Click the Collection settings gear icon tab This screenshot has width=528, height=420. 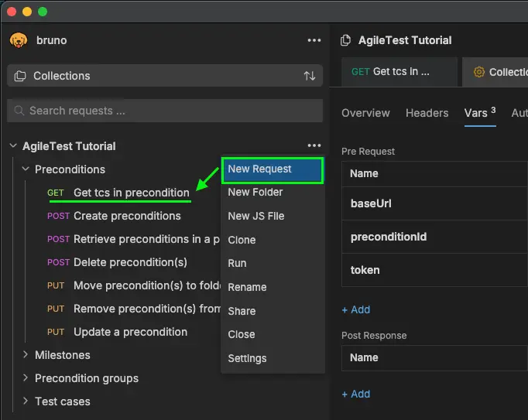pyautogui.click(x=478, y=72)
